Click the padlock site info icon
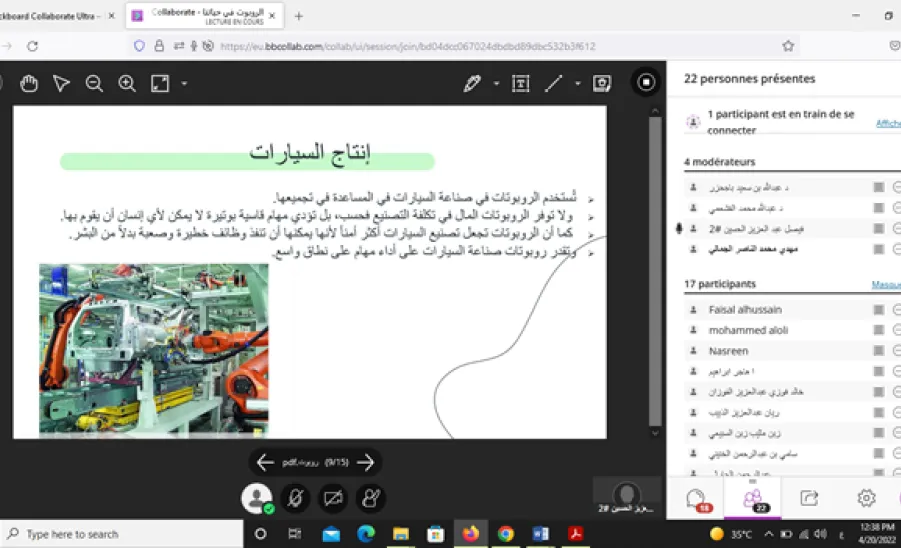 tap(159, 46)
